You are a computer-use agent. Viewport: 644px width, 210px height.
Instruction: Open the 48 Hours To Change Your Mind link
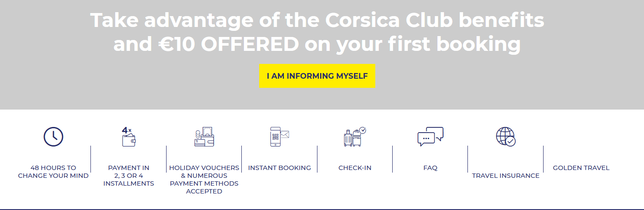pos(53,172)
